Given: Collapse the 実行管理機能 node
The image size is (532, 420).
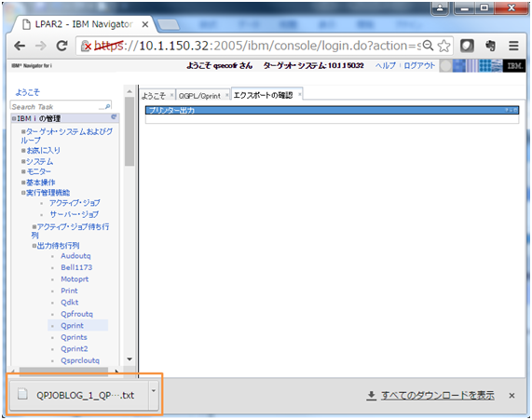Looking at the screenshot, I should [23, 193].
